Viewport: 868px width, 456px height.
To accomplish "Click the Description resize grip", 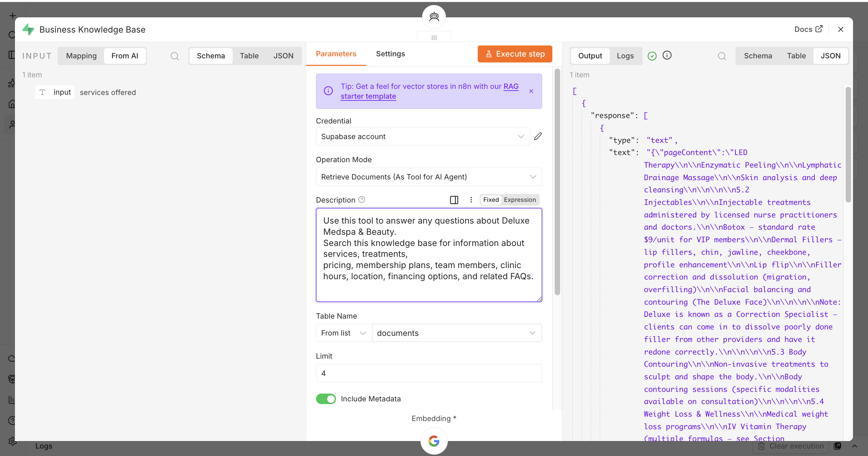I will [539, 299].
